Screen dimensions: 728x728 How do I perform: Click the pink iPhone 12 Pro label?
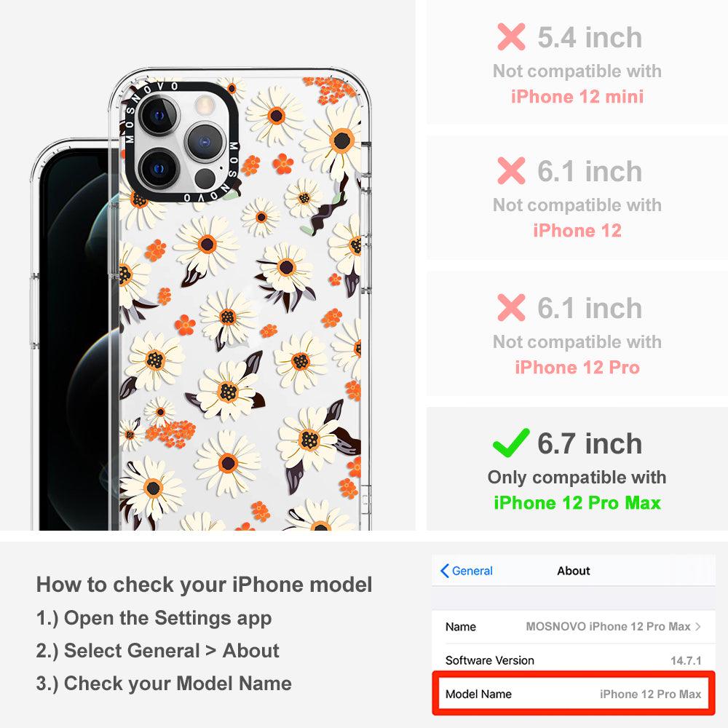click(x=577, y=367)
